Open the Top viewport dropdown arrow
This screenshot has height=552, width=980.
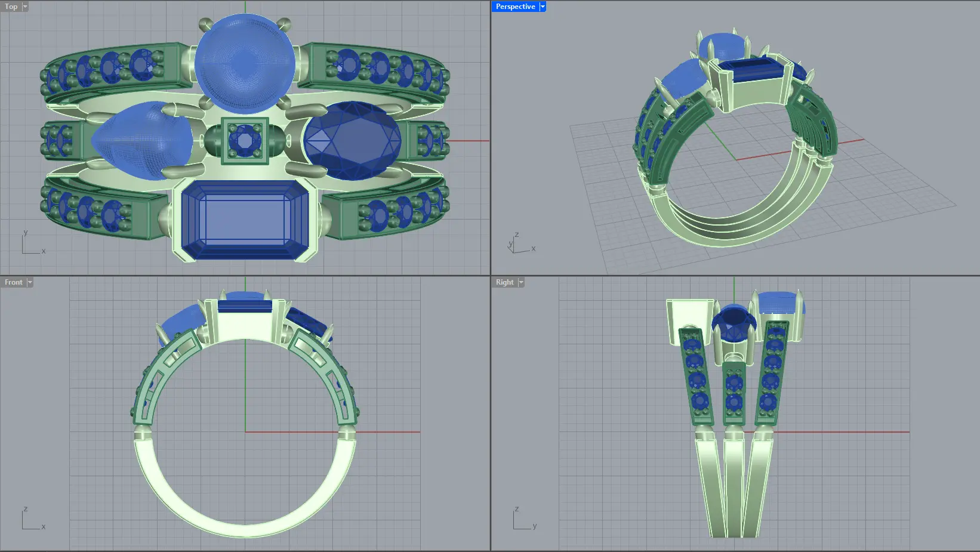coord(25,7)
